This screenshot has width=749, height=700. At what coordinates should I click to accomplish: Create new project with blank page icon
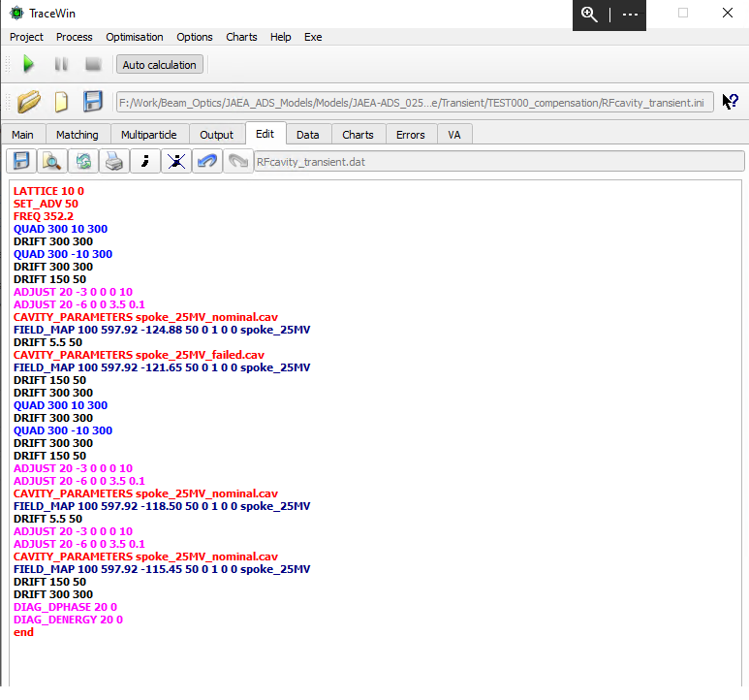pyautogui.click(x=61, y=102)
